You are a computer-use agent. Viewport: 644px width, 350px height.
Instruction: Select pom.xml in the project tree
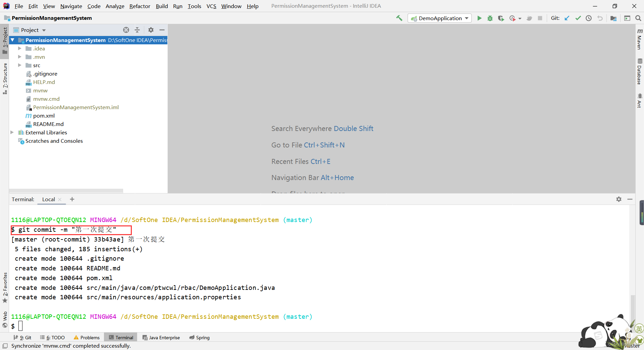[x=44, y=116]
